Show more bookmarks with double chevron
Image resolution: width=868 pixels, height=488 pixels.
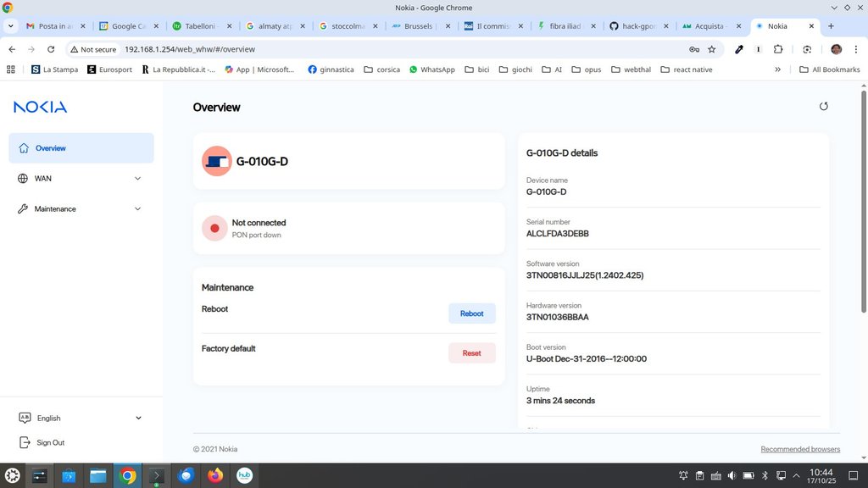(x=778, y=69)
